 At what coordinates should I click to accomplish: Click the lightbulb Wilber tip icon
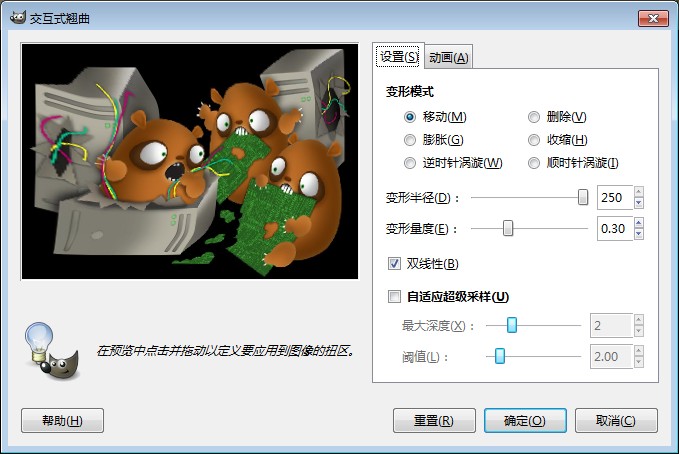(52, 350)
